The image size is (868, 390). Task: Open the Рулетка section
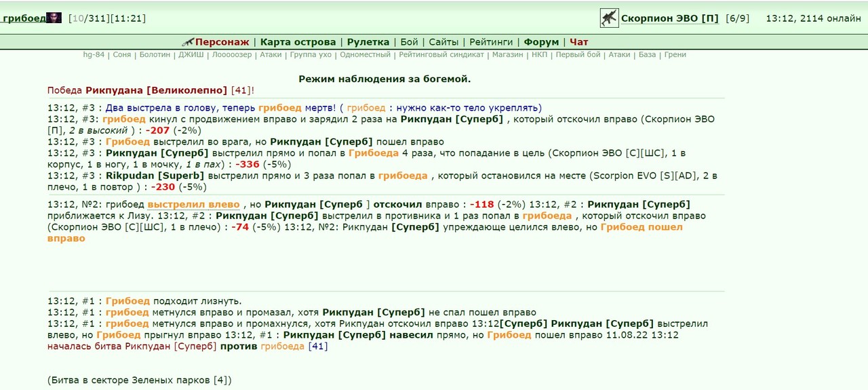368,42
